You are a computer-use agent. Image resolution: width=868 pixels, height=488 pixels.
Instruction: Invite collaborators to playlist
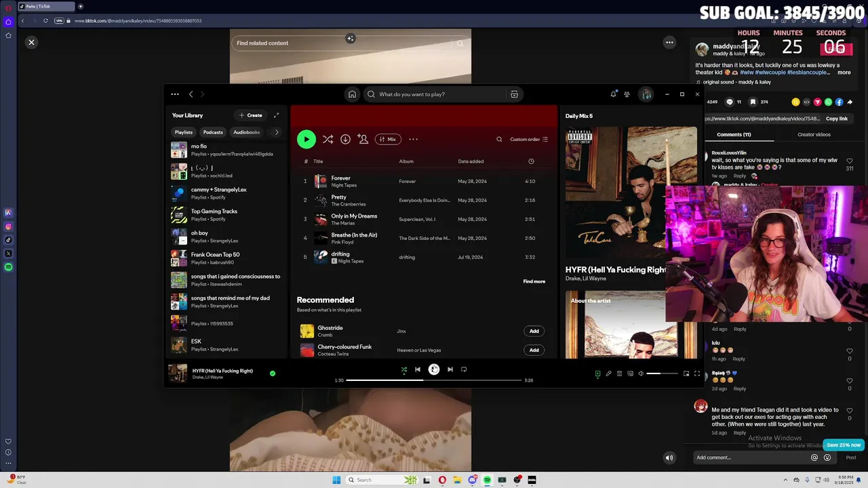(x=363, y=139)
